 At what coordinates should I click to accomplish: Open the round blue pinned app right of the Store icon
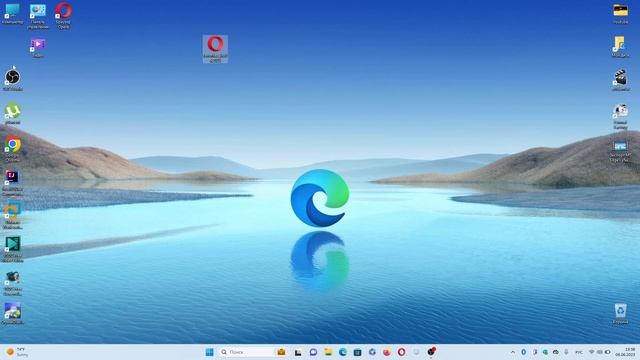click(x=372, y=352)
